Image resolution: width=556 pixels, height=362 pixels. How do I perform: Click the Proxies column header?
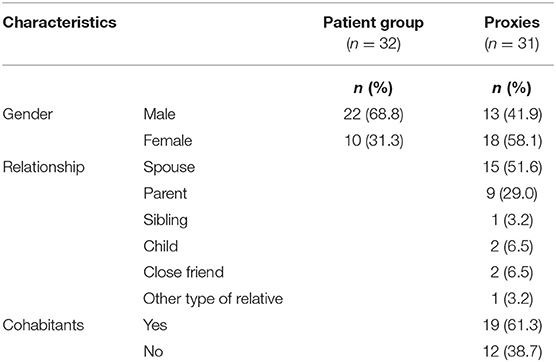(512, 22)
